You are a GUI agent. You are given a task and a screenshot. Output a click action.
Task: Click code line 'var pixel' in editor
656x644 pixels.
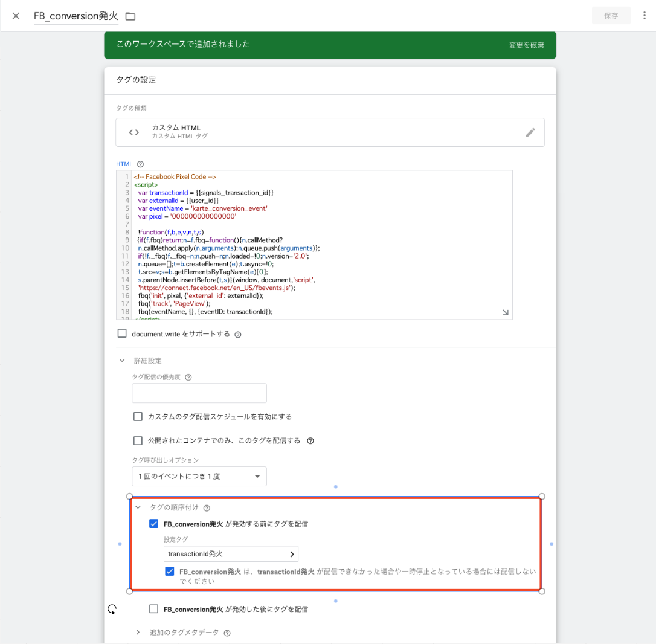point(187,216)
